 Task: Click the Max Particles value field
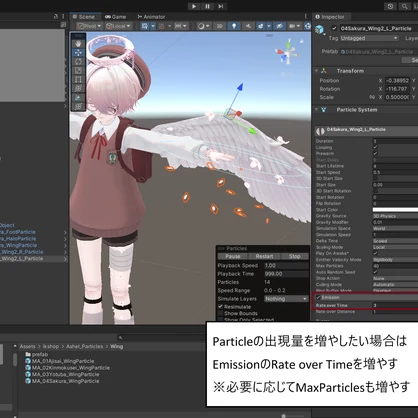[x=395, y=266]
